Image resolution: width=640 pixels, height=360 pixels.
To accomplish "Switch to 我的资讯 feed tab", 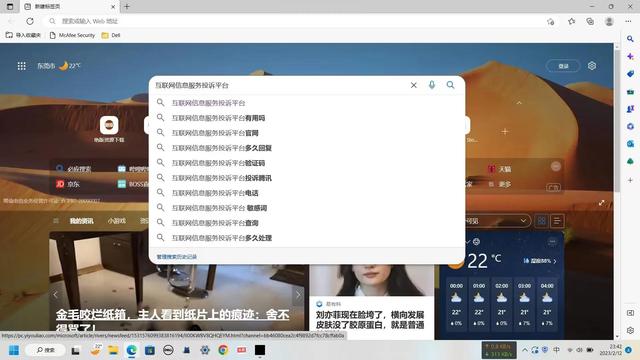I will (x=82, y=221).
